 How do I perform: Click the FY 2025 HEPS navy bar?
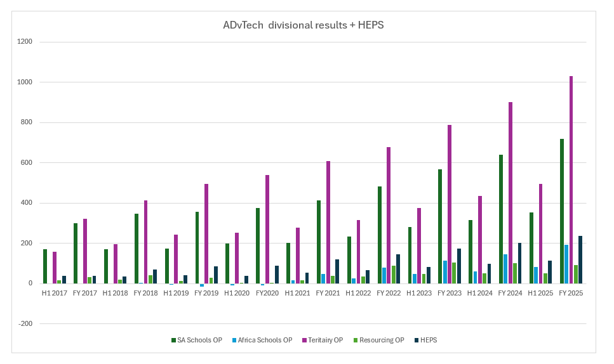click(x=581, y=259)
